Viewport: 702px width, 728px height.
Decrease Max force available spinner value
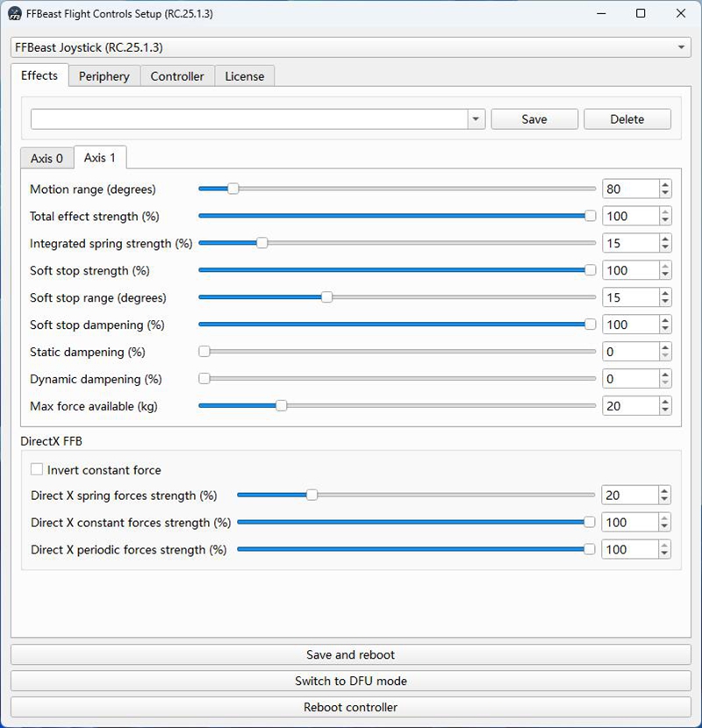665,410
